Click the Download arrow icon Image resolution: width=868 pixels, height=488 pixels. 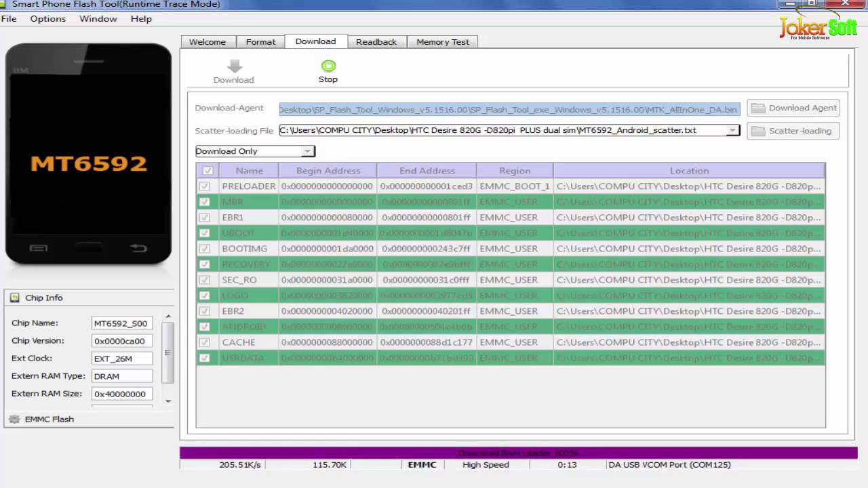click(234, 66)
